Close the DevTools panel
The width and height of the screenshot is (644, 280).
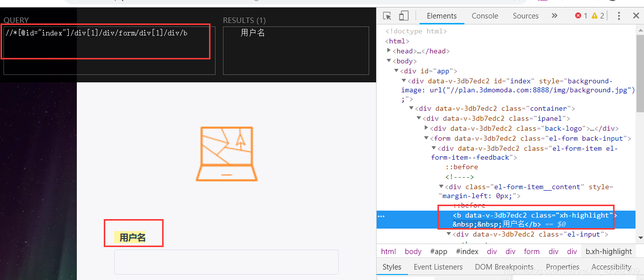pos(636,16)
